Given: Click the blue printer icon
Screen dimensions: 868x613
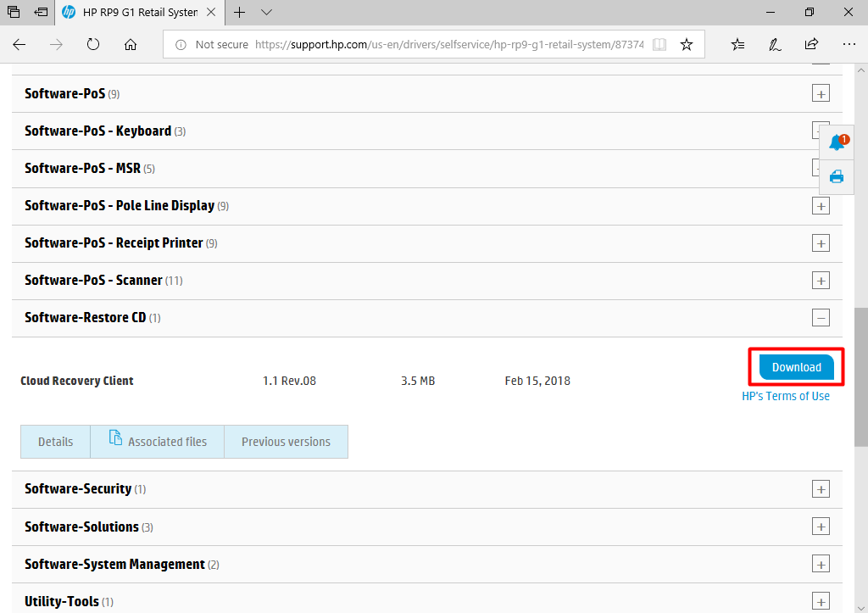Looking at the screenshot, I should (x=837, y=176).
